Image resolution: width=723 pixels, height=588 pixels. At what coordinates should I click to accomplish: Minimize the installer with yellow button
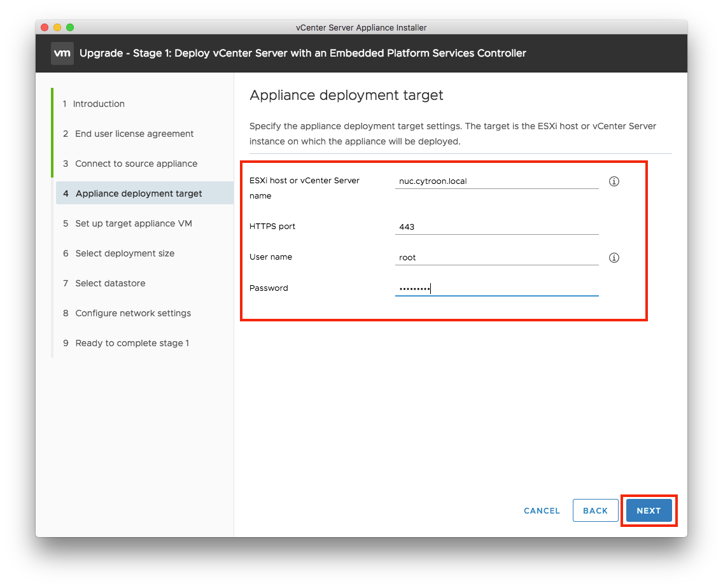coord(57,27)
